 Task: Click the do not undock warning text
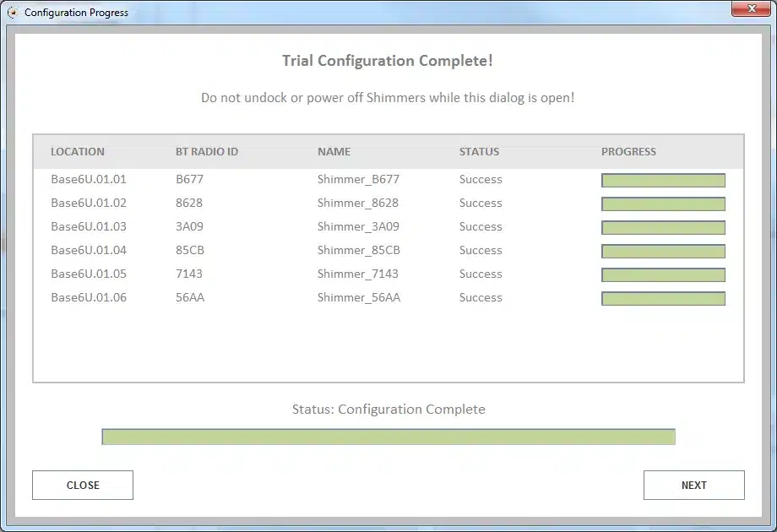(388, 98)
